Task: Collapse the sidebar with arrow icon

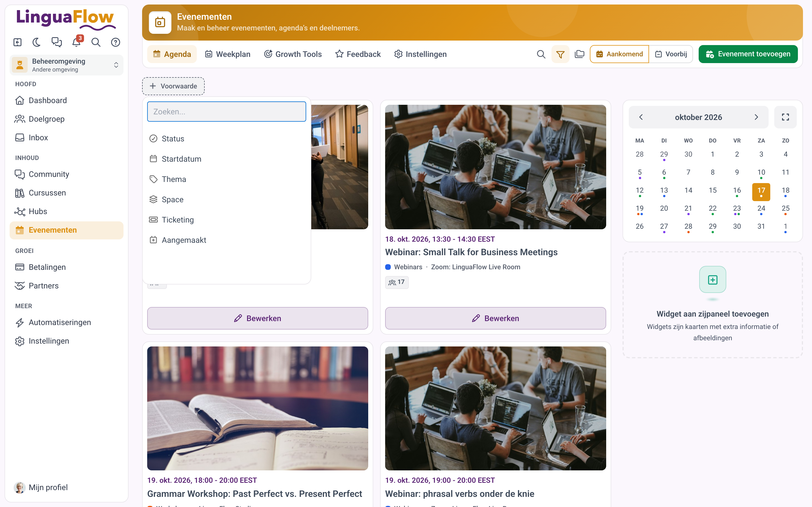Action: click(x=17, y=42)
